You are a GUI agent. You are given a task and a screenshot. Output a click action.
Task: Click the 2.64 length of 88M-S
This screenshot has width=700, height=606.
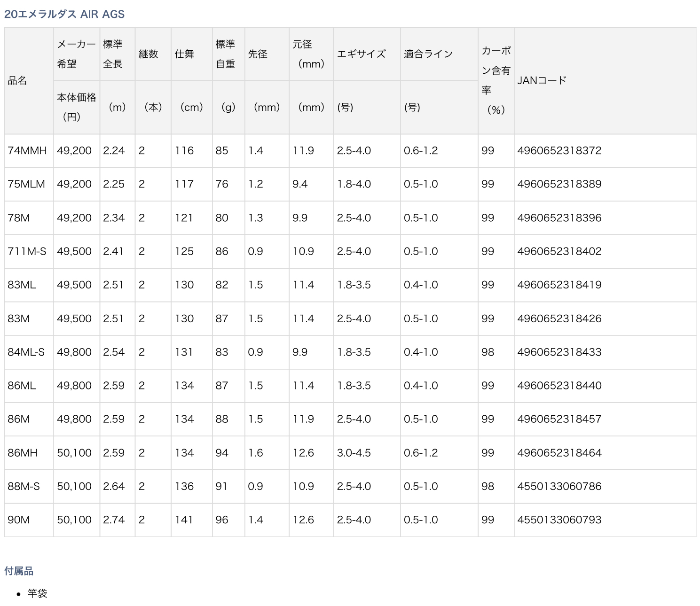tap(114, 486)
